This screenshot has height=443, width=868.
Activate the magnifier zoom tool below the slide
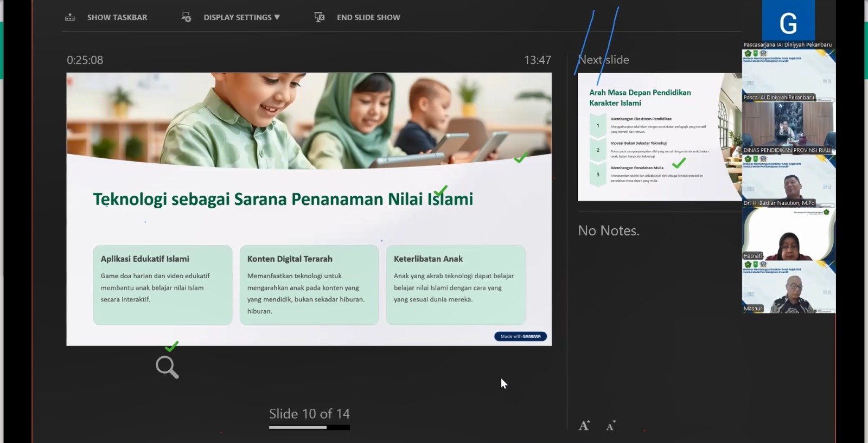pos(167,367)
